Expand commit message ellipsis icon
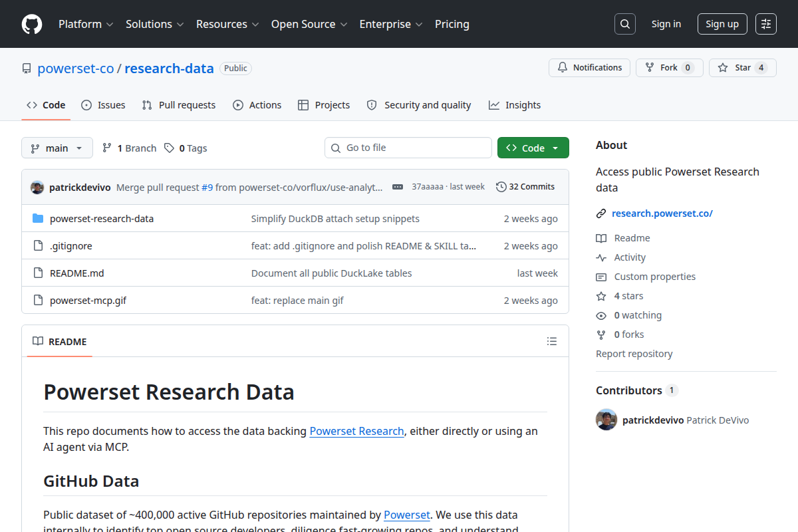 [x=398, y=187]
